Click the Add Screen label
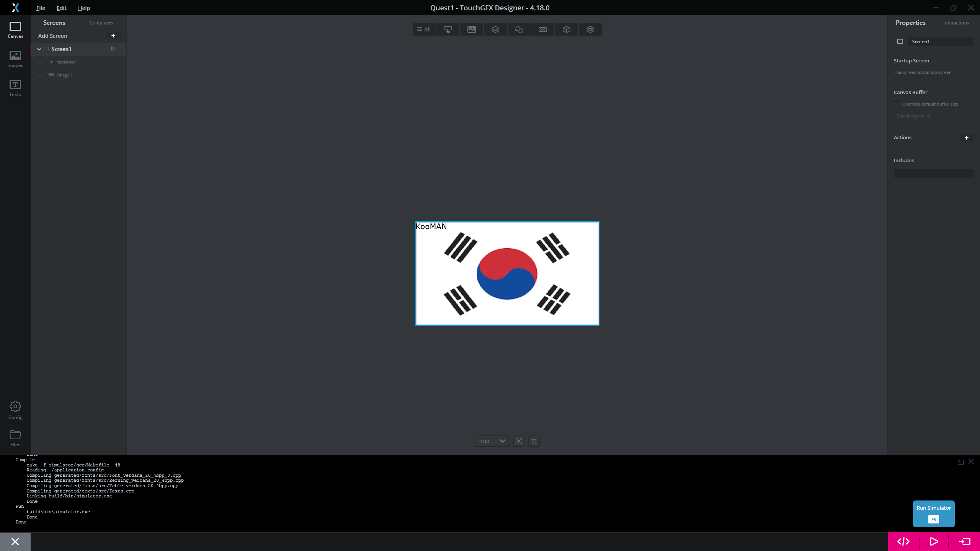Screen dimensions: 980x551 52,36
